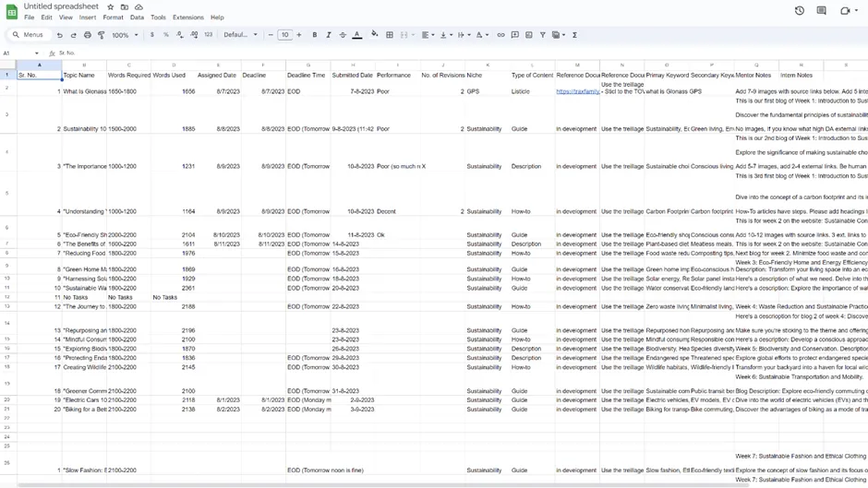Click the create filter icon
Image resolution: width=868 pixels, height=488 pixels.
(543, 35)
